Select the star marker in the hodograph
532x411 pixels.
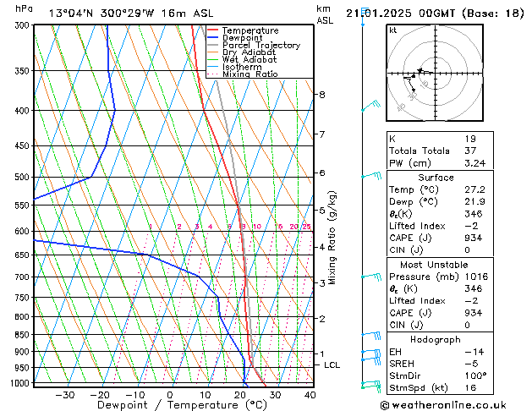420,70
